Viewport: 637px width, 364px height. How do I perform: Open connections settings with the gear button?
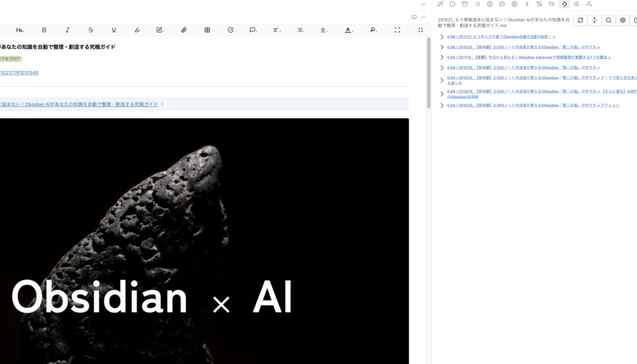point(623,20)
